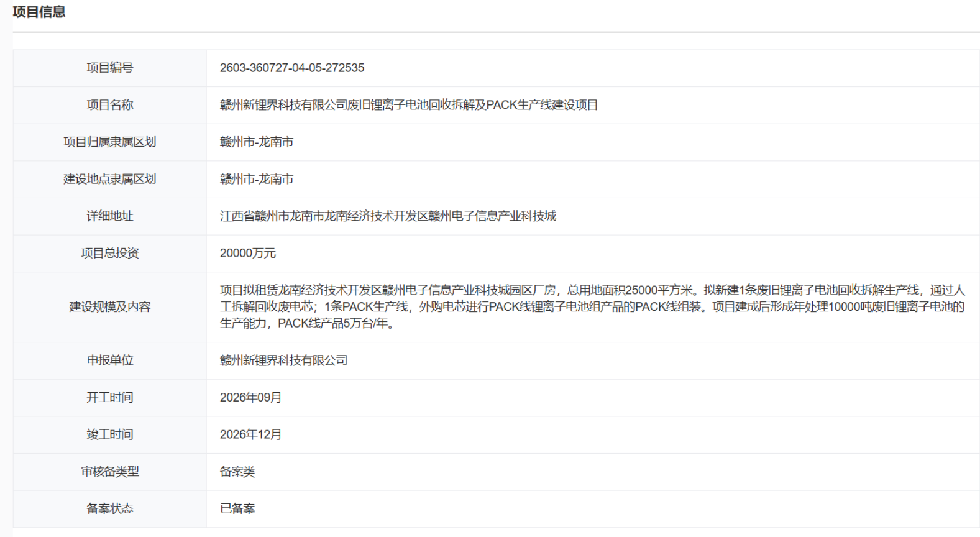
Task: Click the 项目总投资 row label
Action: point(109,253)
